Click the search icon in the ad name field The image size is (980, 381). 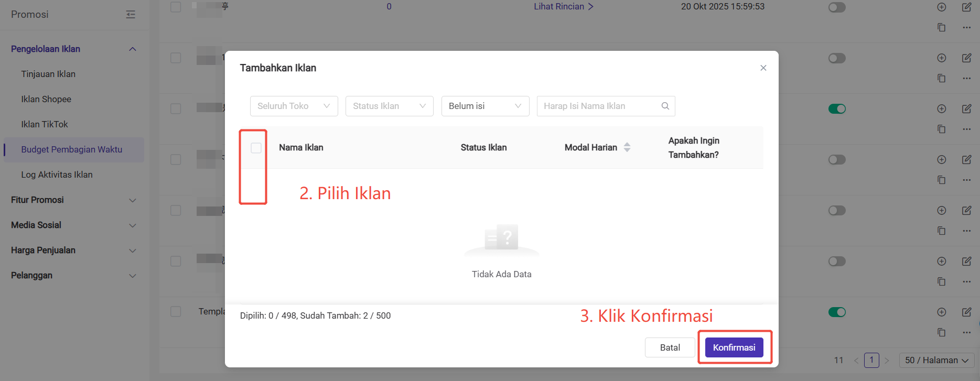[665, 106]
